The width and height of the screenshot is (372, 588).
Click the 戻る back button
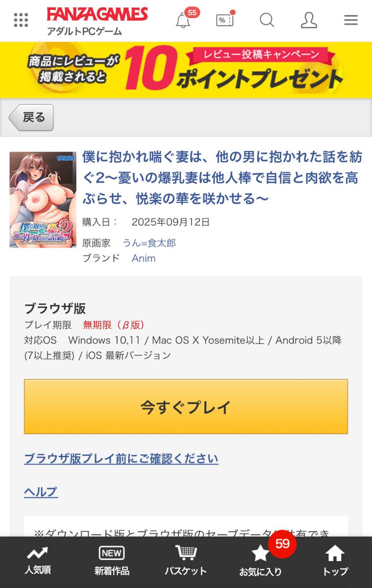pyautogui.click(x=31, y=118)
